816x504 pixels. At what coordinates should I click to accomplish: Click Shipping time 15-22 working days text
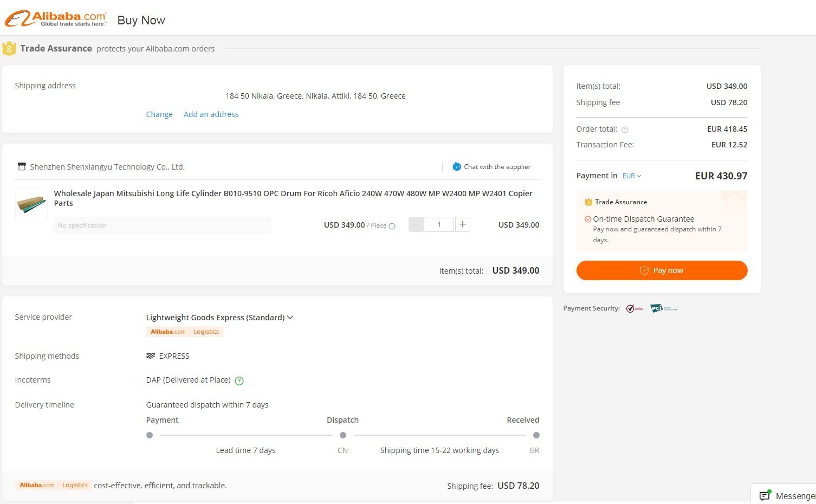point(439,450)
